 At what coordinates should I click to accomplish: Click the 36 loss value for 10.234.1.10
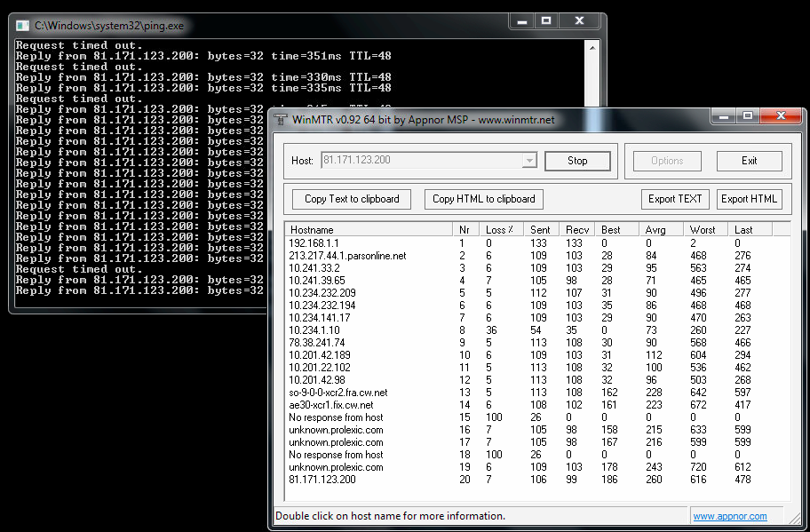pyautogui.click(x=491, y=330)
